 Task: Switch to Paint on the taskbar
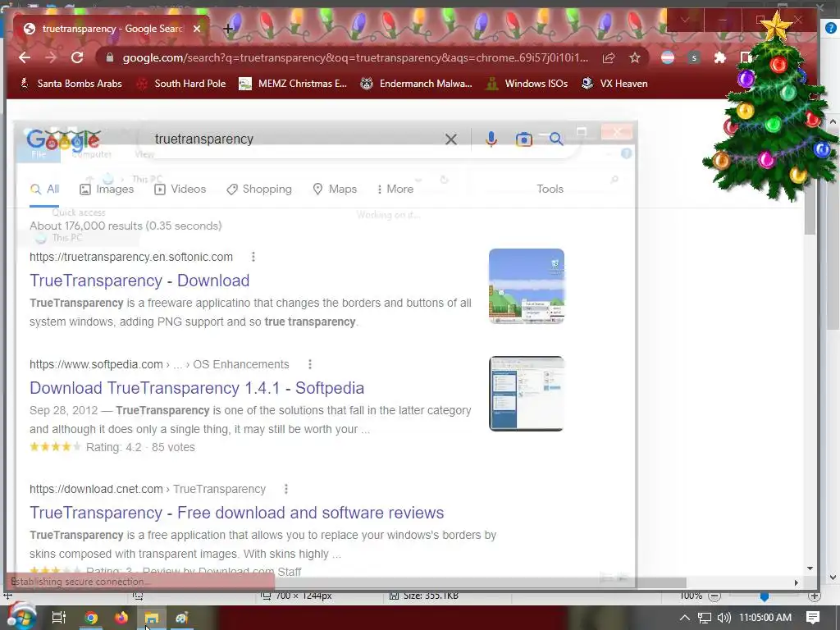click(x=181, y=618)
